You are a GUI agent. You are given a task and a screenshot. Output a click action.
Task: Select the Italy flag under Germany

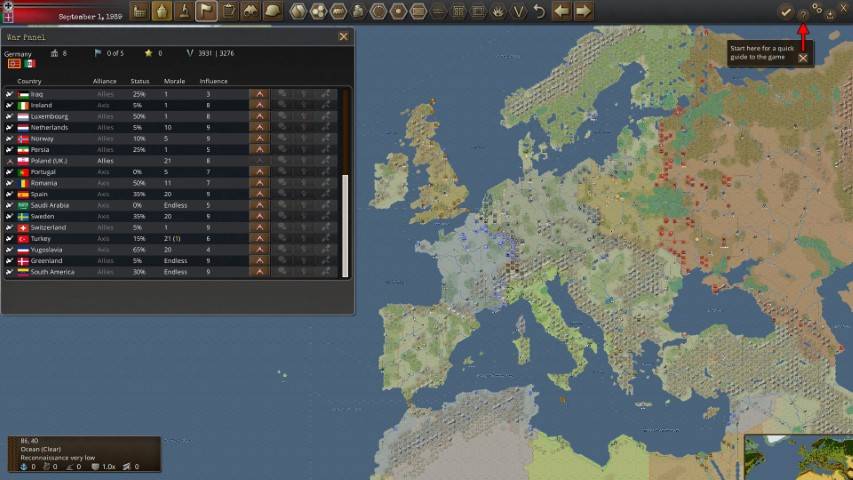30,63
